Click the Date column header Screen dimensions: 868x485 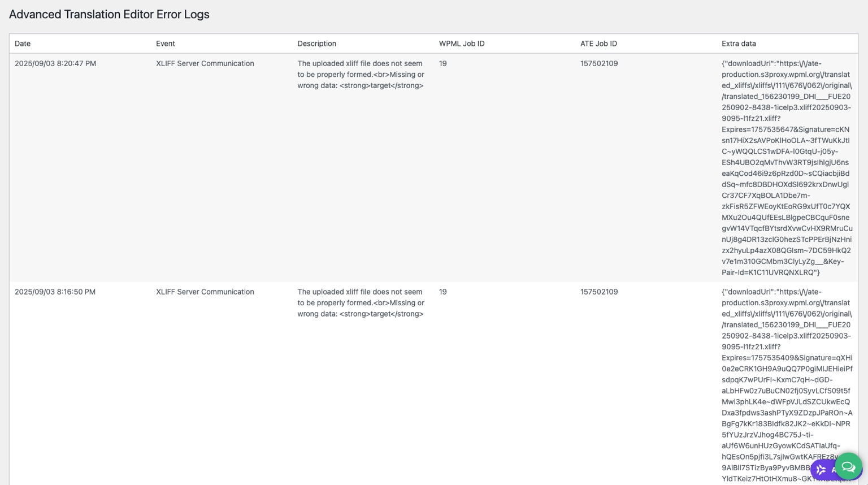point(23,44)
